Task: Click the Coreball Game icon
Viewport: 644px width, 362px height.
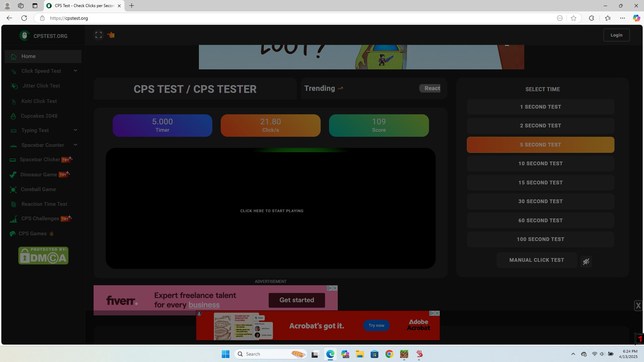Action: 13,190
